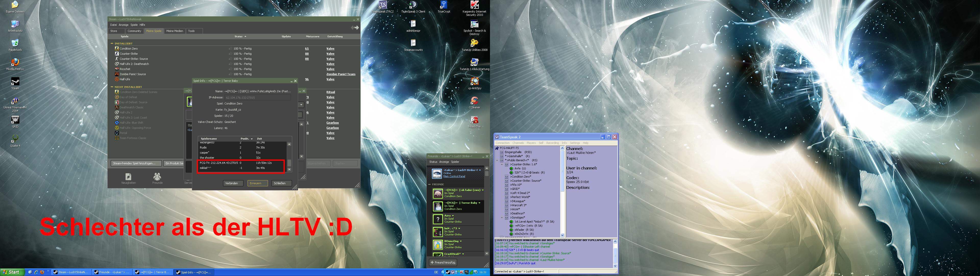Open TrueCrypt desktop icon
Screen dimensions: 980x276
[444, 5]
